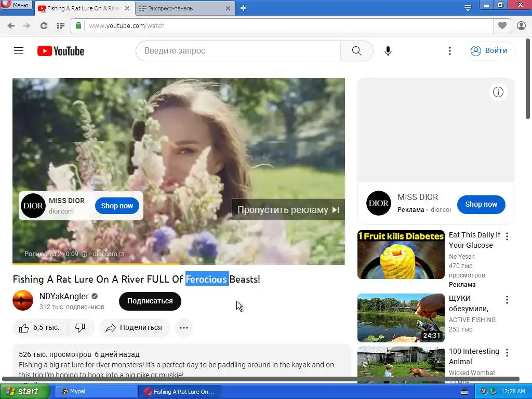The height and width of the screenshot is (399, 532).
Task: Open the Opera Меню button
Action: (16, 5)
